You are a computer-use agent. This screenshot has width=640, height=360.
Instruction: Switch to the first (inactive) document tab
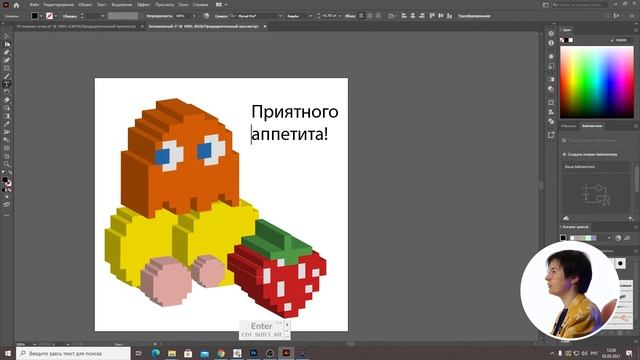pos(76,27)
